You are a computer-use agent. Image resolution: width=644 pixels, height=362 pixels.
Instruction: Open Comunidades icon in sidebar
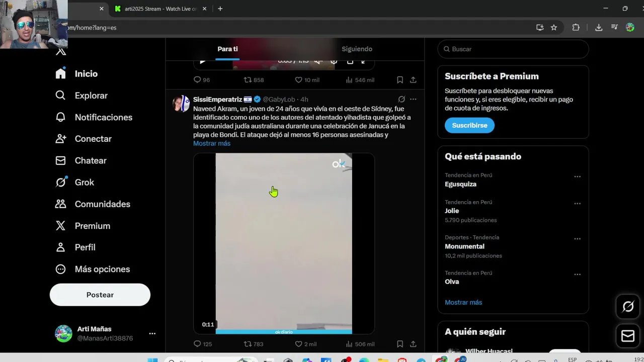pos(61,204)
